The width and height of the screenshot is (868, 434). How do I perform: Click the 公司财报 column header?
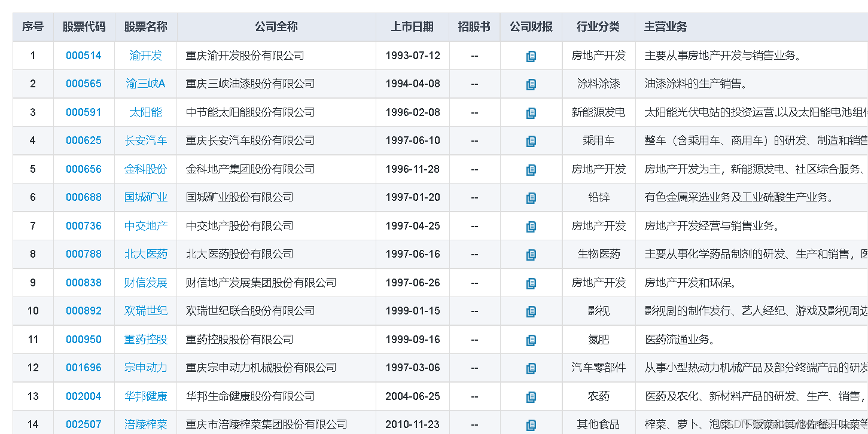tap(531, 27)
